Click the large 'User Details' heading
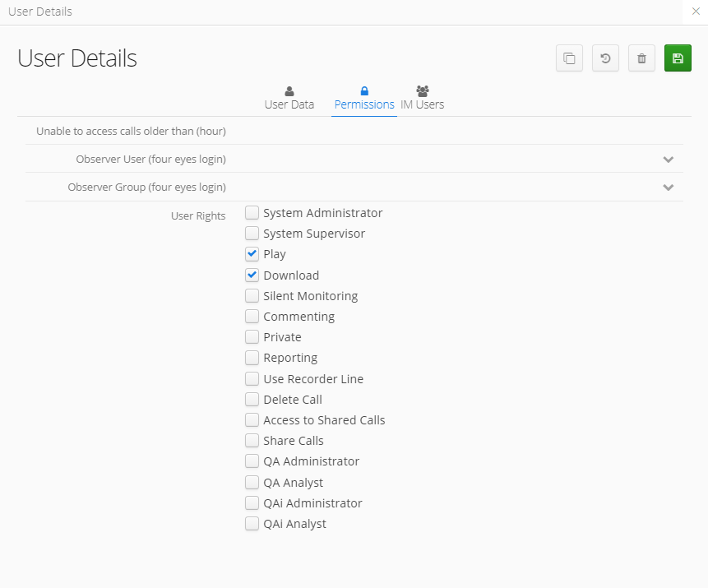The height and width of the screenshot is (588, 708). [77, 58]
